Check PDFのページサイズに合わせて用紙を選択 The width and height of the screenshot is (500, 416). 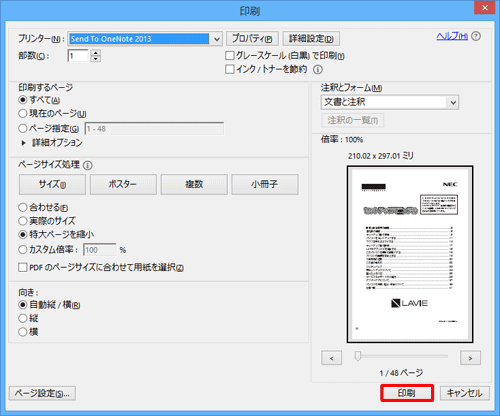pos(23,267)
